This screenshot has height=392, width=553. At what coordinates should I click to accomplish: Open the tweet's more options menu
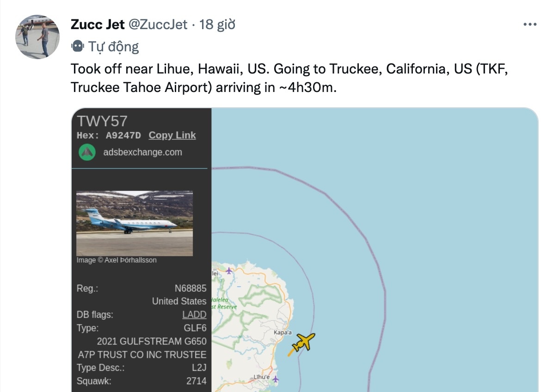pos(529,24)
